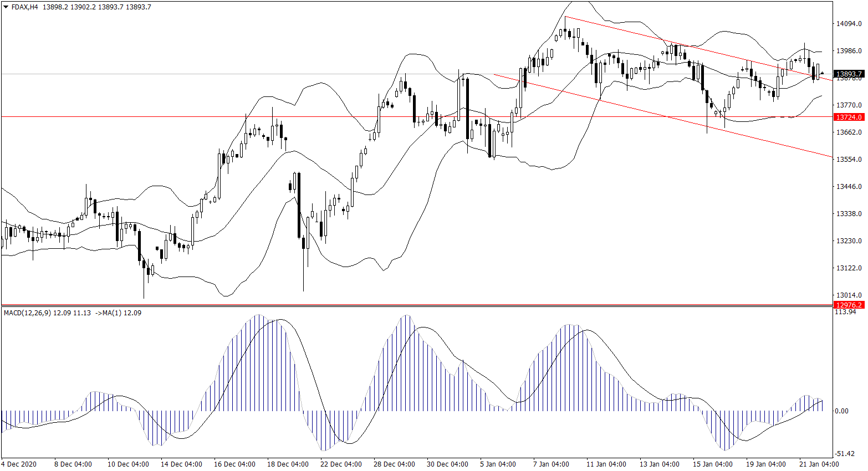Viewport: 868px width, 471px height.
Task: Open the chart menu triangle beside FDAX,H4
Action: pyautogui.click(x=6, y=7)
